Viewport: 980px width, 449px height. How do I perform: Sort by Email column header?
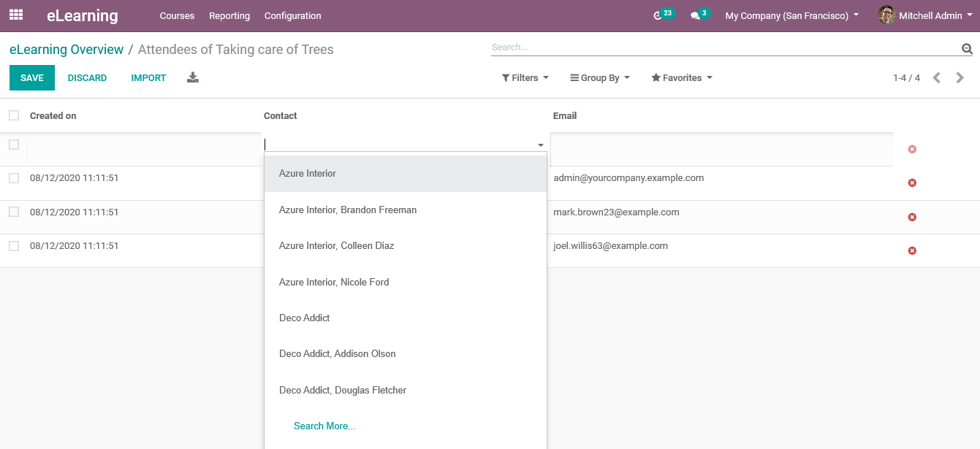point(565,115)
